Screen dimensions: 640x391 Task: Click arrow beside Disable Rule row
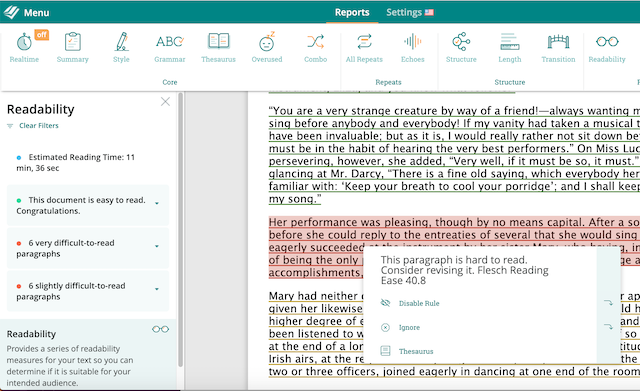609,302
